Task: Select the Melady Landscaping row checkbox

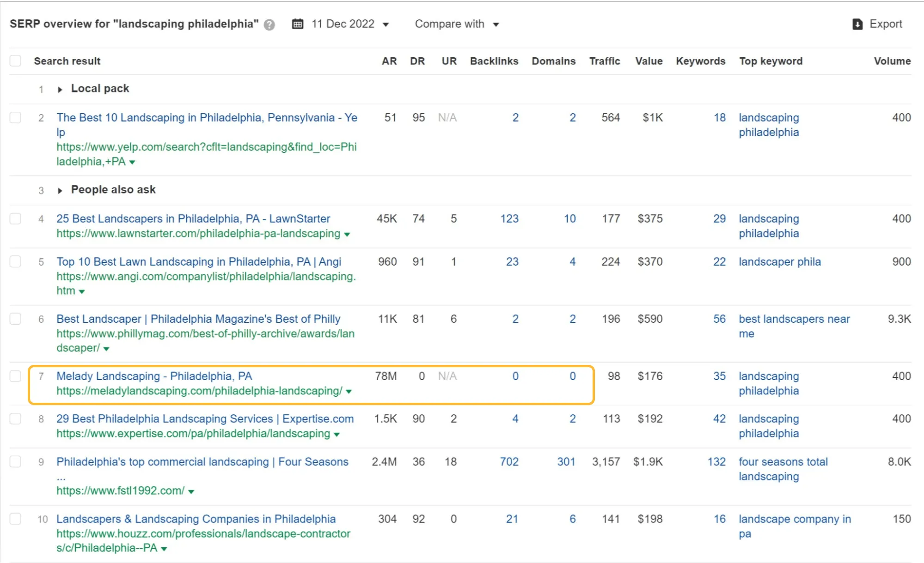Action: pos(16,376)
